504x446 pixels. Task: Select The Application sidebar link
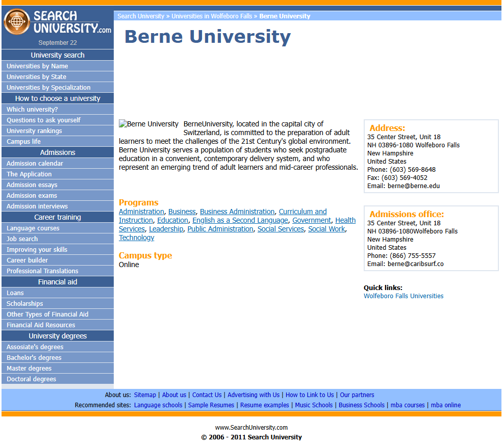58,174
